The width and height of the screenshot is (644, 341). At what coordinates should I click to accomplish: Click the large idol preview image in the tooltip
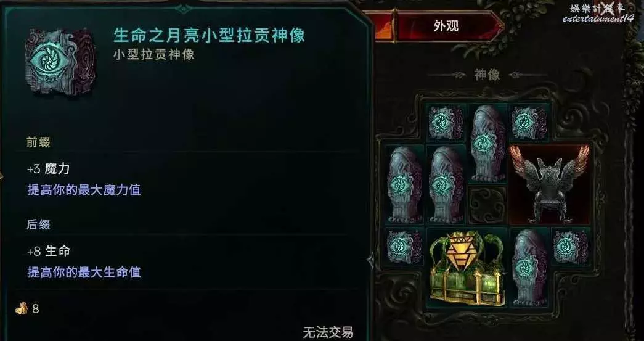[x=60, y=61]
